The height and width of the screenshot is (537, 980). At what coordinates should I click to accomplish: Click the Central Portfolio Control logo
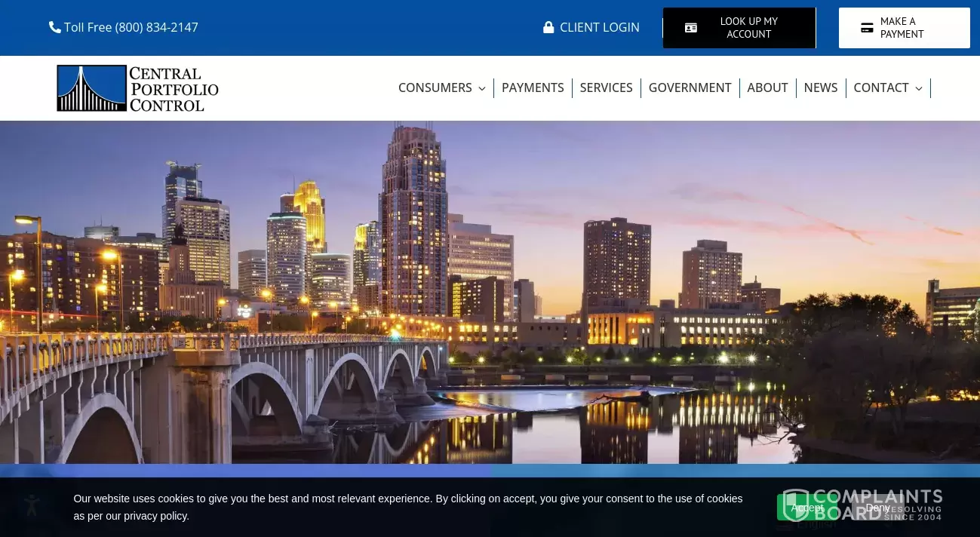click(x=137, y=88)
